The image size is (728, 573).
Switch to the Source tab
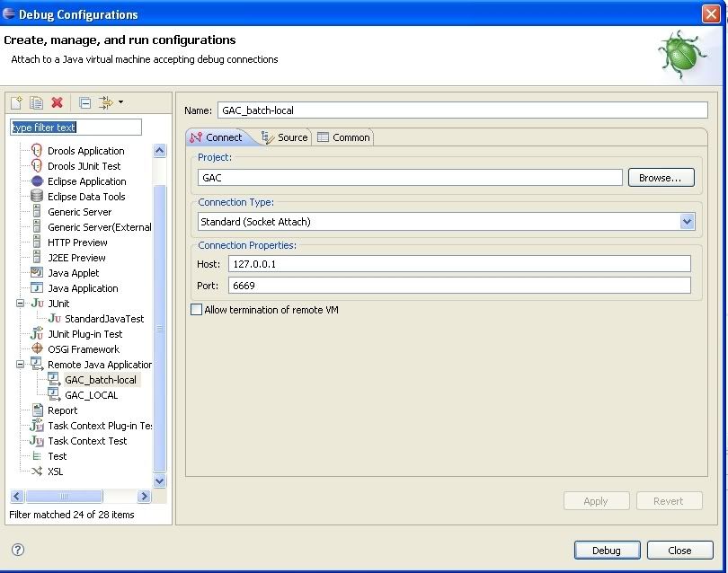coord(284,137)
